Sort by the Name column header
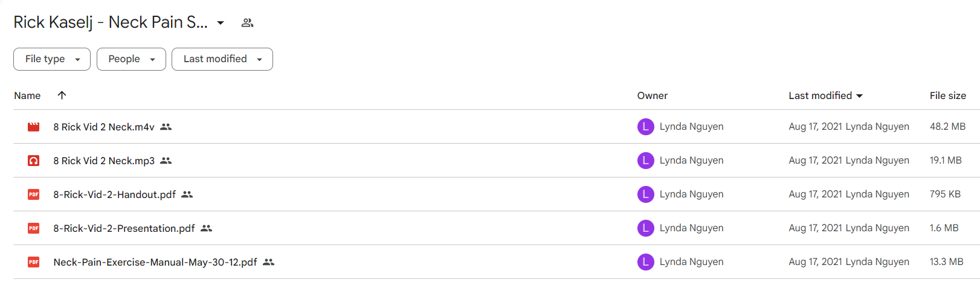The height and width of the screenshot is (291, 980). (27, 95)
